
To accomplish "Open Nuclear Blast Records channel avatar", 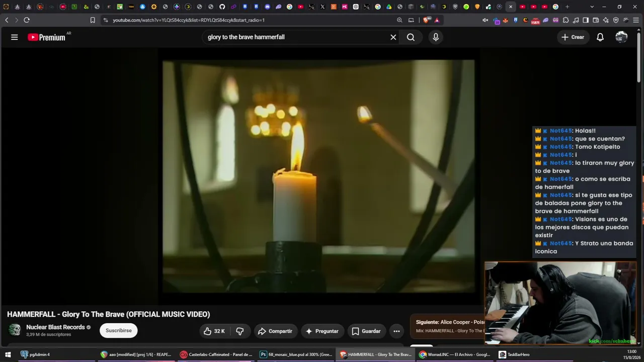I will pyautogui.click(x=15, y=330).
